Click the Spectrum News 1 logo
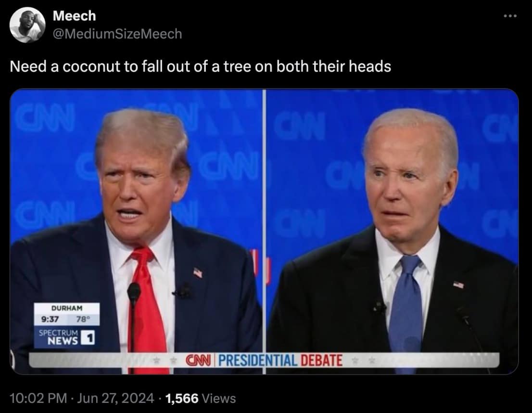 66,337
